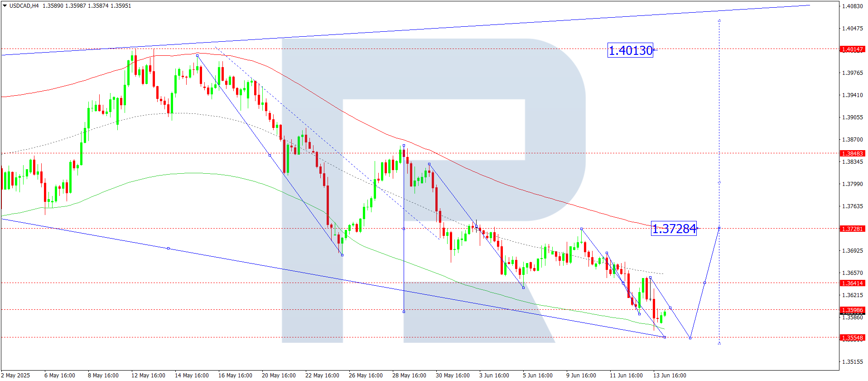Click the 26 May 16:00 time label
Viewport: 868px width, 381px height.
click(x=366, y=375)
